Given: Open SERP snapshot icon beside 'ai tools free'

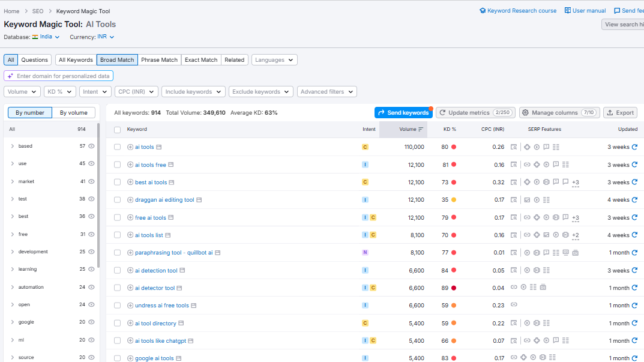Looking at the screenshot, I should click(x=171, y=164).
